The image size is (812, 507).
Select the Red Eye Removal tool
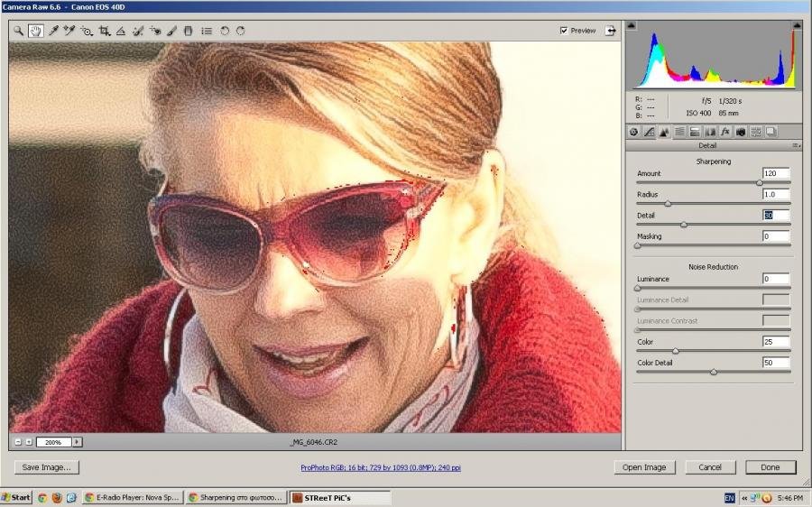(155, 31)
